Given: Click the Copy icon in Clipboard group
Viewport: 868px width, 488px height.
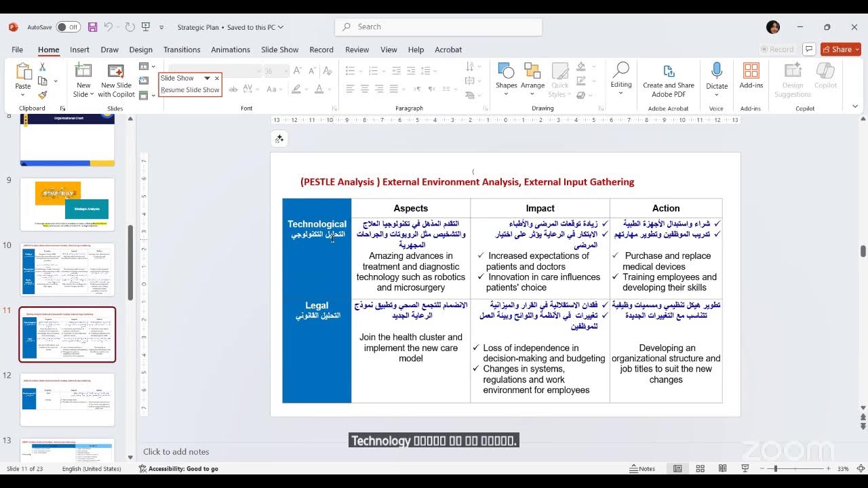Looking at the screenshot, I should click(x=43, y=81).
